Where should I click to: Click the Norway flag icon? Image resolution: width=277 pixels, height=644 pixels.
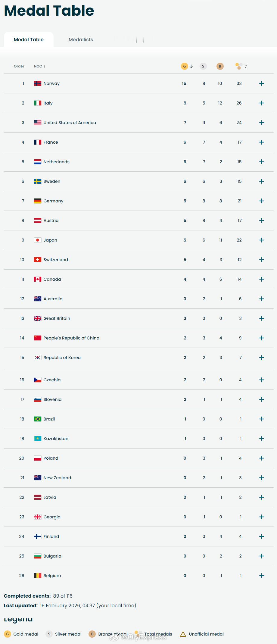[38, 83]
